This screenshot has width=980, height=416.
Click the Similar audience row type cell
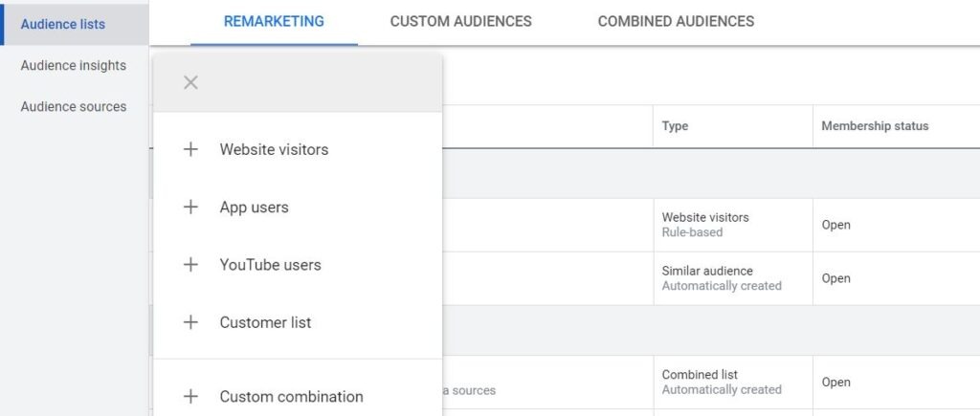tap(721, 278)
